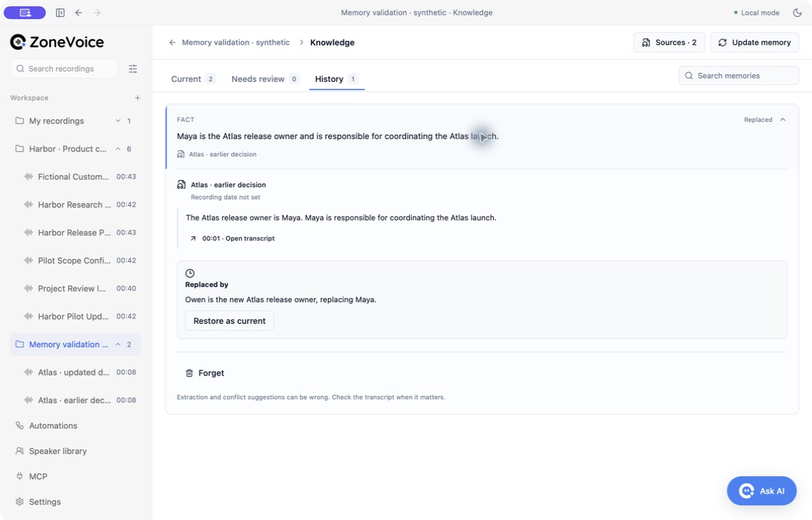Click Restore as current

[230, 321]
